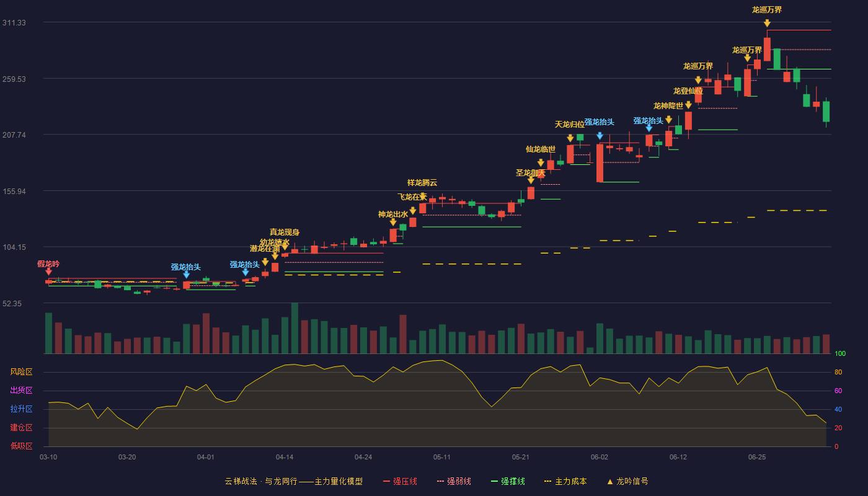The width and height of the screenshot is (868, 496).
Task: Click the 真龙现身 signal arrow marker
Action: click(x=285, y=246)
